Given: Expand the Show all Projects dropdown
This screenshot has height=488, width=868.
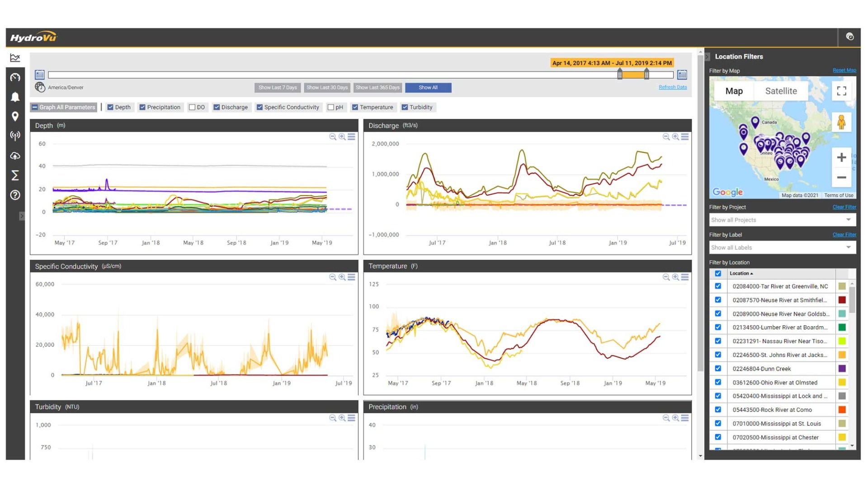Looking at the screenshot, I should coord(782,220).
